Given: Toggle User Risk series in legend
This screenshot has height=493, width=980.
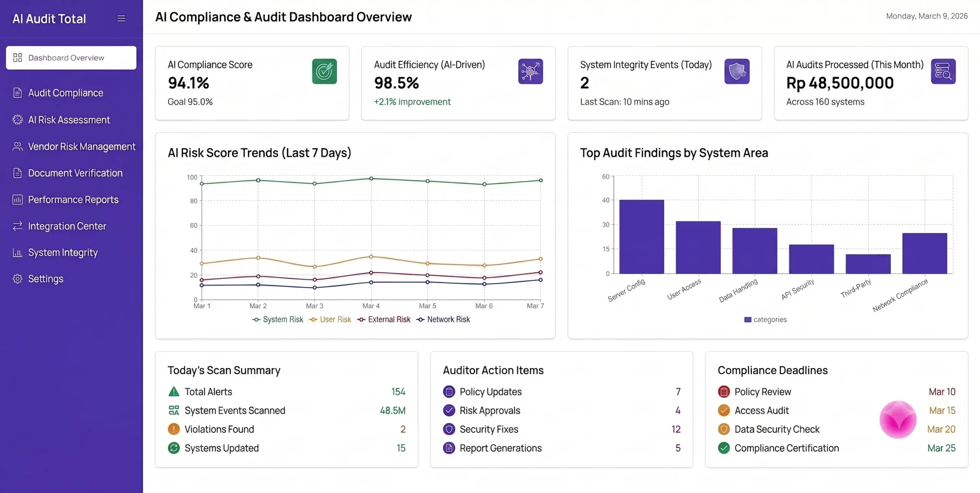Looking at the screenshot, I should point(330,319).
